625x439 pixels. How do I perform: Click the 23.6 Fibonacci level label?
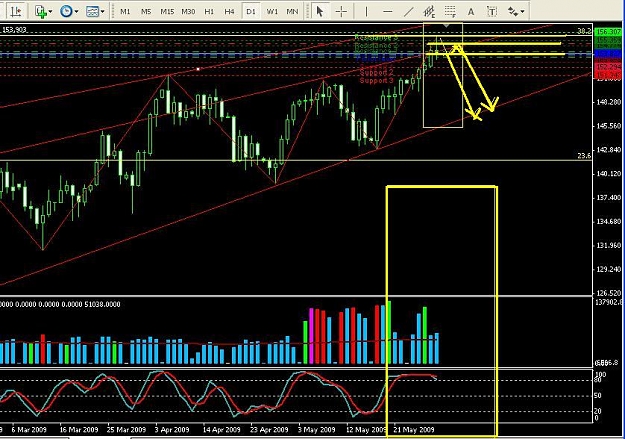(584, 156)
